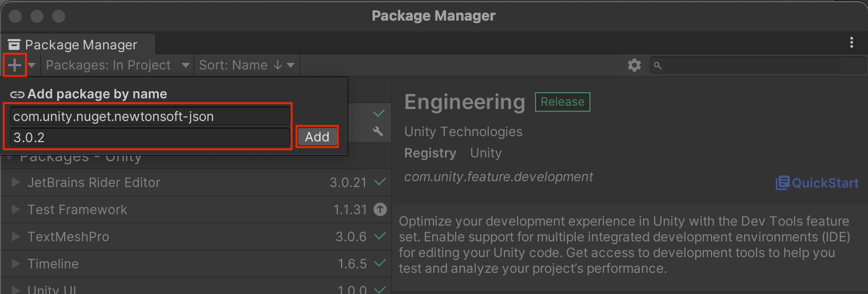Click the TextMeshPro installed checkmark icon
This screenshot has height=294, width=868.
tap(380, 237)
